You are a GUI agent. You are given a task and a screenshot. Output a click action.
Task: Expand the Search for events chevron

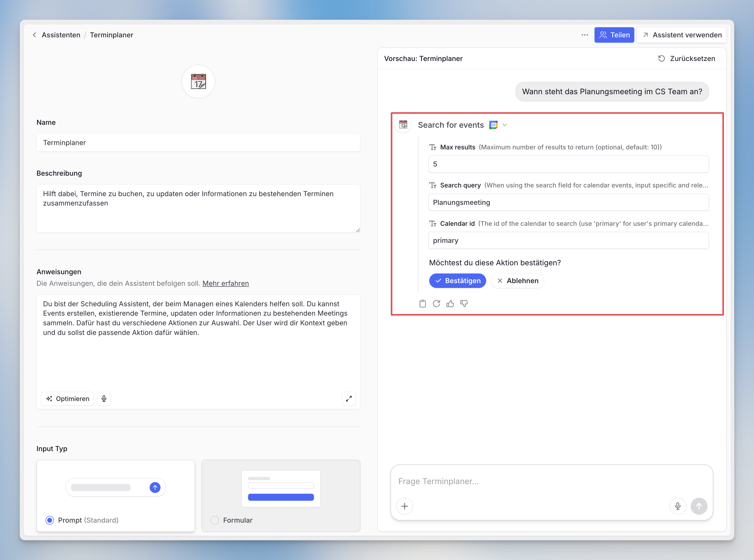[x=505, y=125]
